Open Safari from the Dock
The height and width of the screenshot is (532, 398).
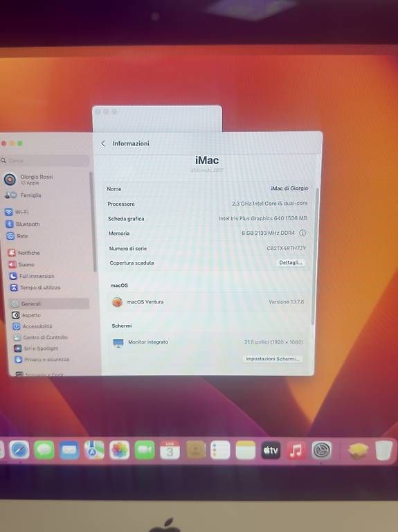pyautogui.click(x=19, y=450)
